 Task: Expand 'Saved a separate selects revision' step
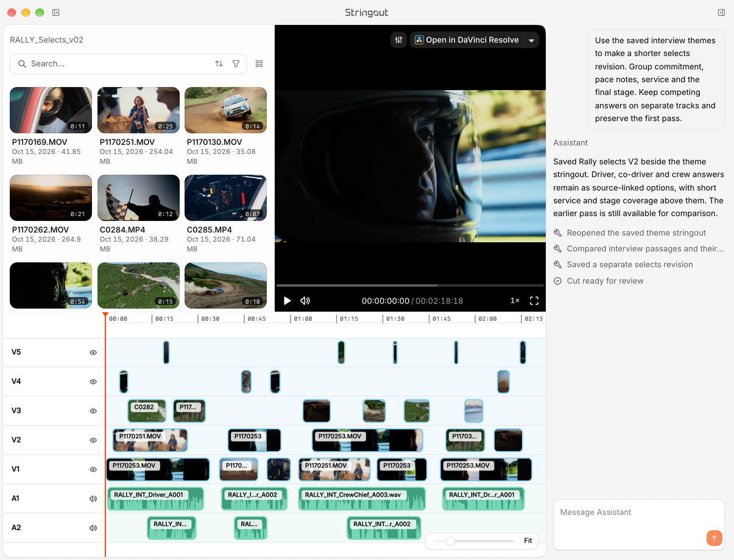click(623, 264)
